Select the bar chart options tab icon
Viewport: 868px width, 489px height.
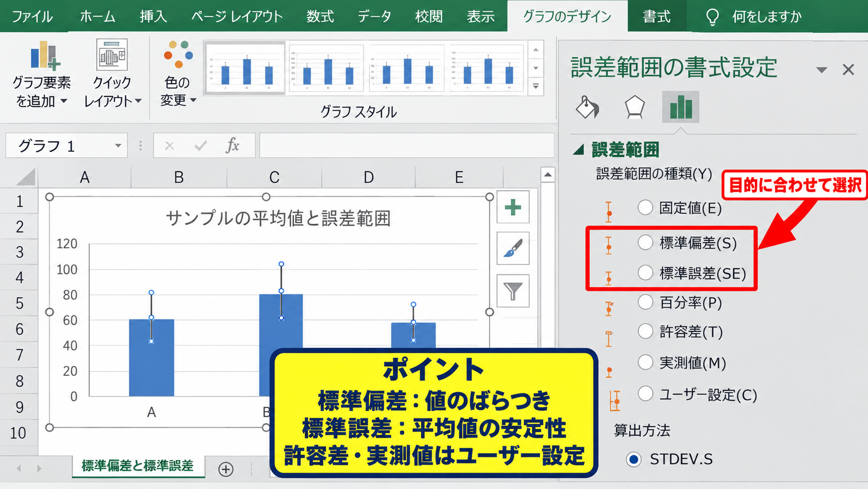tap(681, 107)
